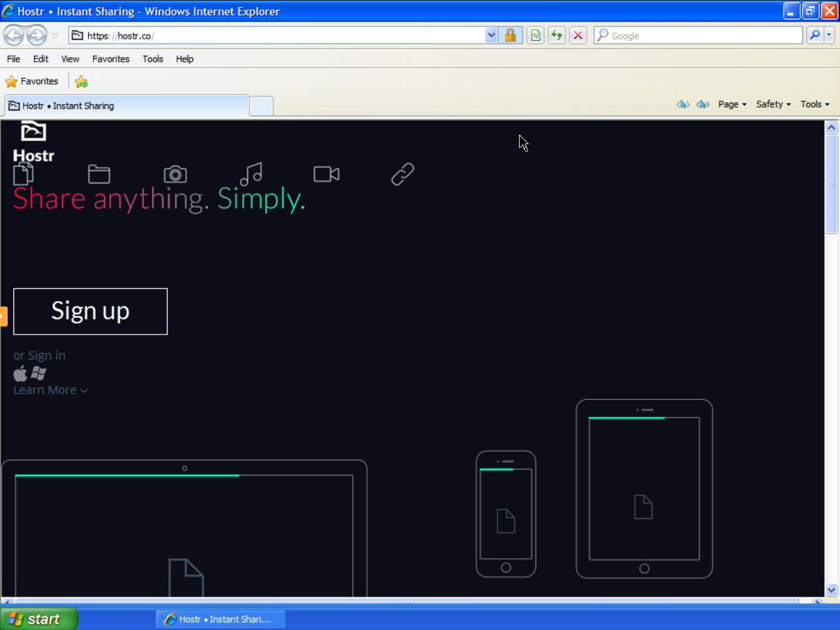840x630 pixels.
Task: Click the chain link icon
Action: click(403, 174)
